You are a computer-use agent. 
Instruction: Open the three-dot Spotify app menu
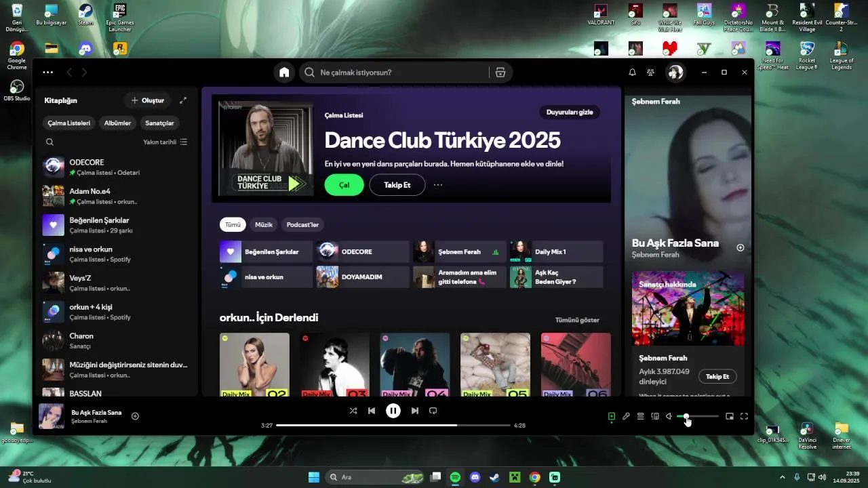click(47, 73)
